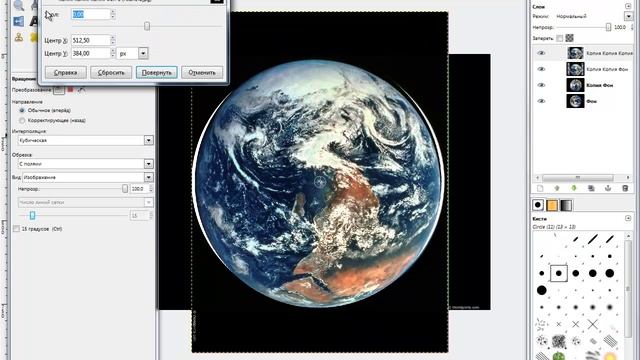The image size is (640, 360).
Task: Click angle field spinner arrows
Action: 113,14
